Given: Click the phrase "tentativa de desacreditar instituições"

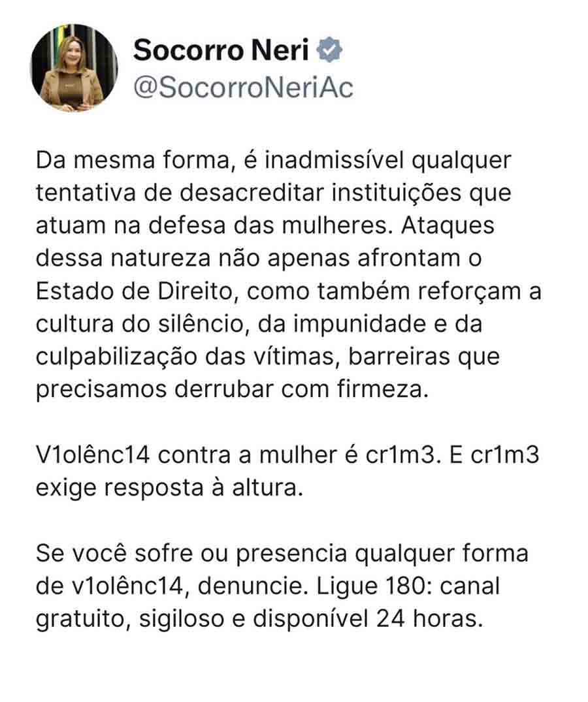Looking at the screenshot, I should pyautogui.click(x=248, y=193).
